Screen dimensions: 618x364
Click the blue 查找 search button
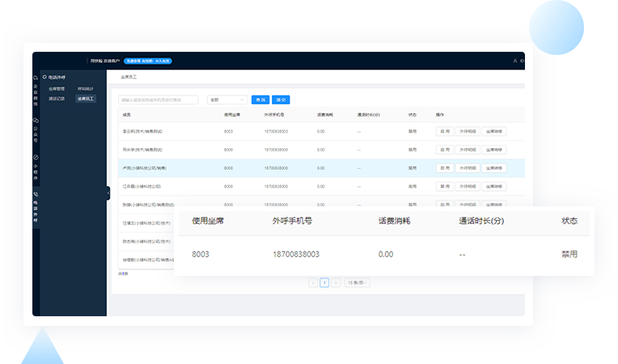(x=260, y=99)
